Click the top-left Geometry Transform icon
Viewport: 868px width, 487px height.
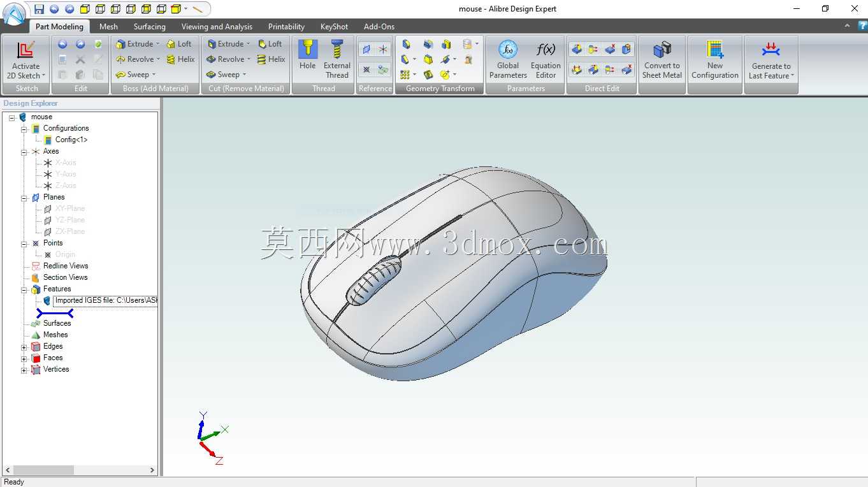click(x=406, y=44)
